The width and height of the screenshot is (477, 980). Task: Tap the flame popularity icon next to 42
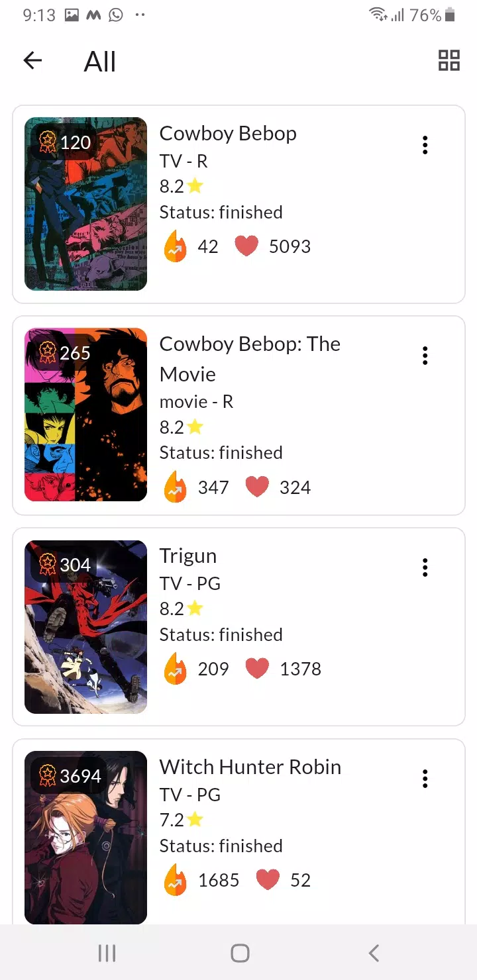176,246
